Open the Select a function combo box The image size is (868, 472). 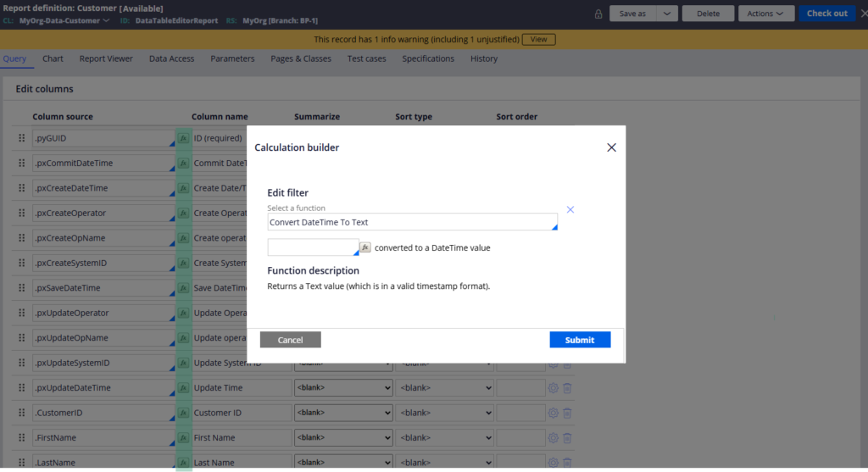click(413, 222)
